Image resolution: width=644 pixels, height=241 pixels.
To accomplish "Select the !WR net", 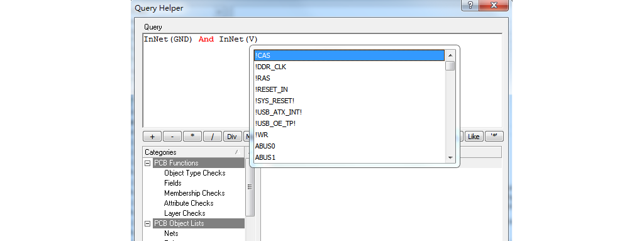I will (349, 135).
